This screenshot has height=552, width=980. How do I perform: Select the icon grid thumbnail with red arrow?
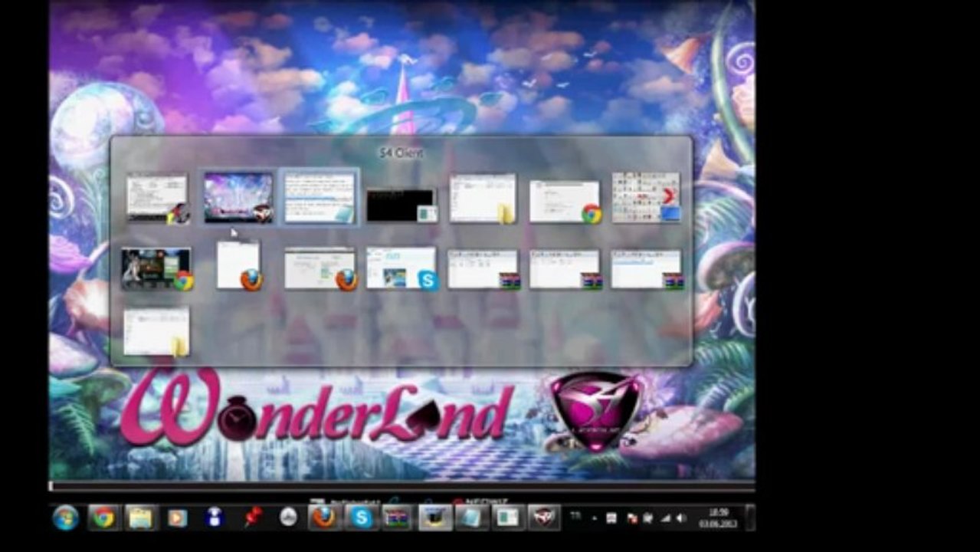point(646,198)
